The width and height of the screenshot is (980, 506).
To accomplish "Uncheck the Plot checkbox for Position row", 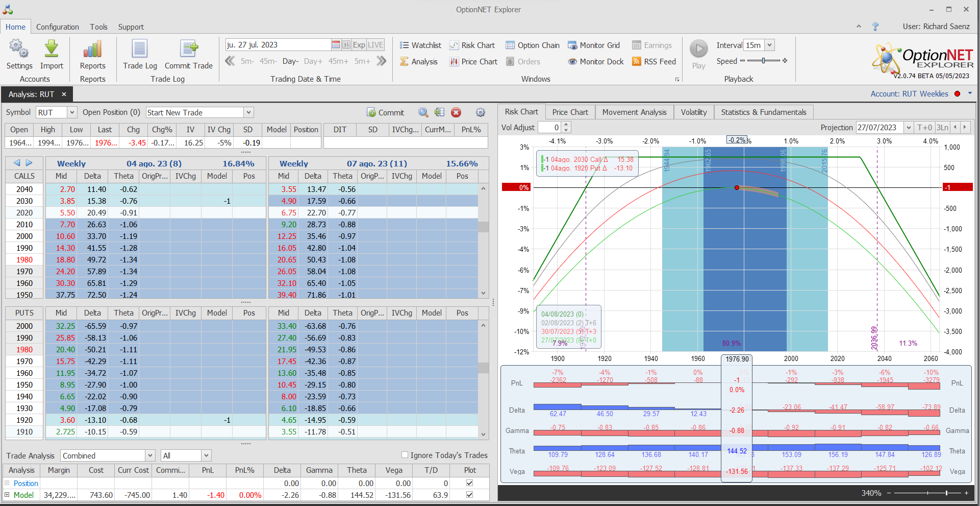I will (x=469, y=483).
